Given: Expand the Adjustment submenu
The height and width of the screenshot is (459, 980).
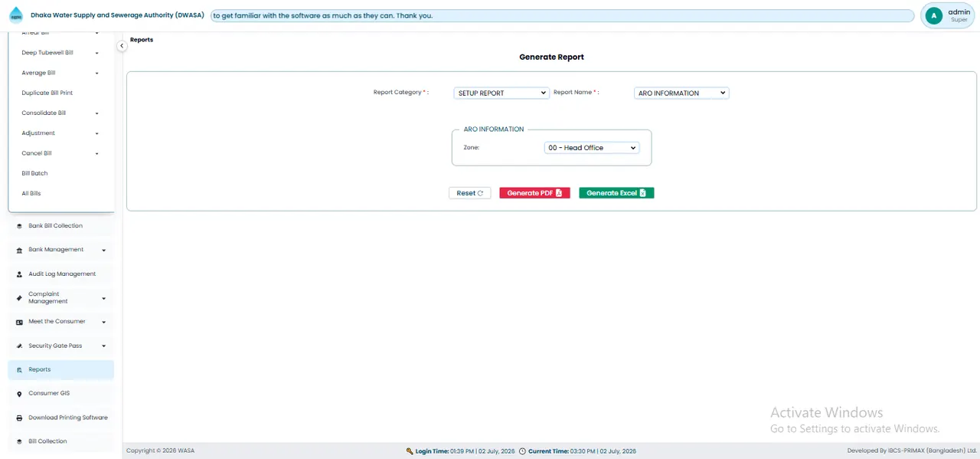Looking at the screenshot, I should tap(97, 133).
